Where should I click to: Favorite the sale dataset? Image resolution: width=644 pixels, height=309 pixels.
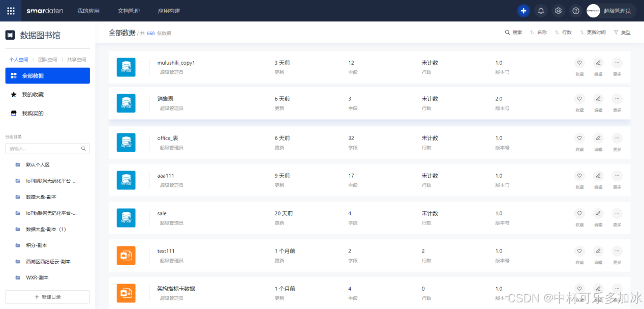[x=579, y=213]
